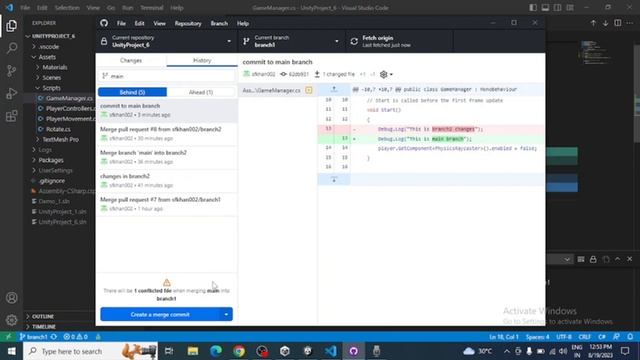Click the GitHub Desktop logo icon
The width and height of the screenshot is (640, 360).
point(104,23)
